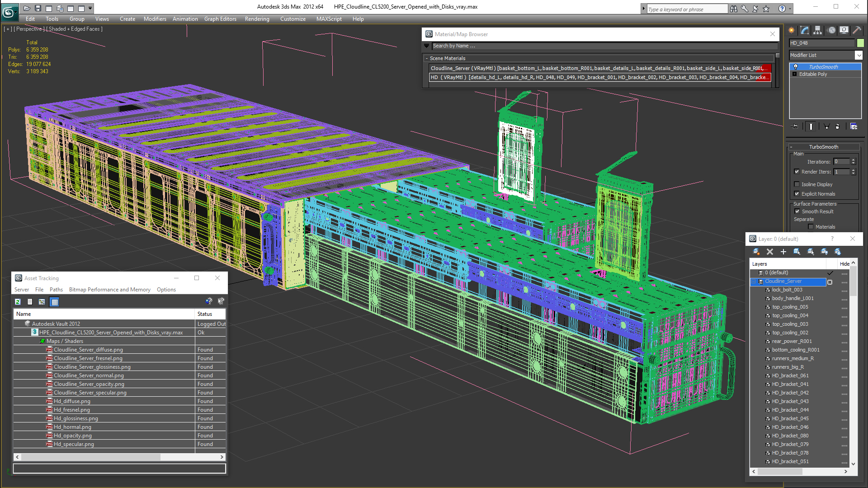Screen dimensions: 868x488
Task: Open the Utilities hammer panel tab
Action: tap(857, 30)
